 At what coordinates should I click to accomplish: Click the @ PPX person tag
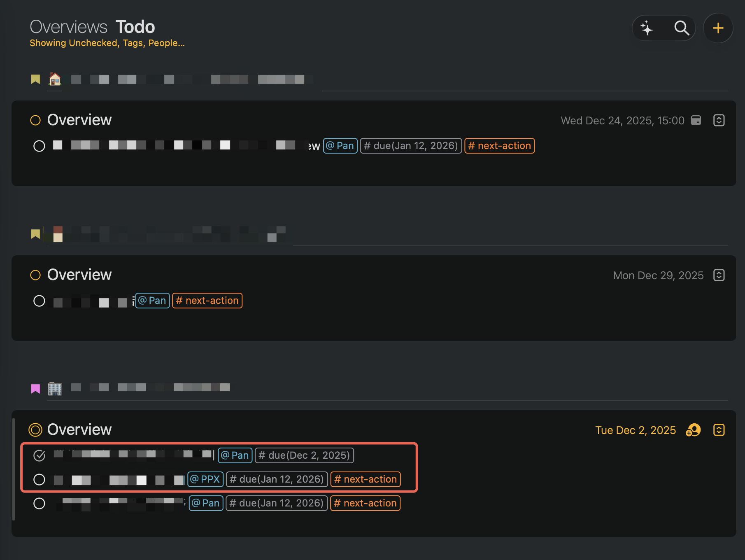[205, 479]
